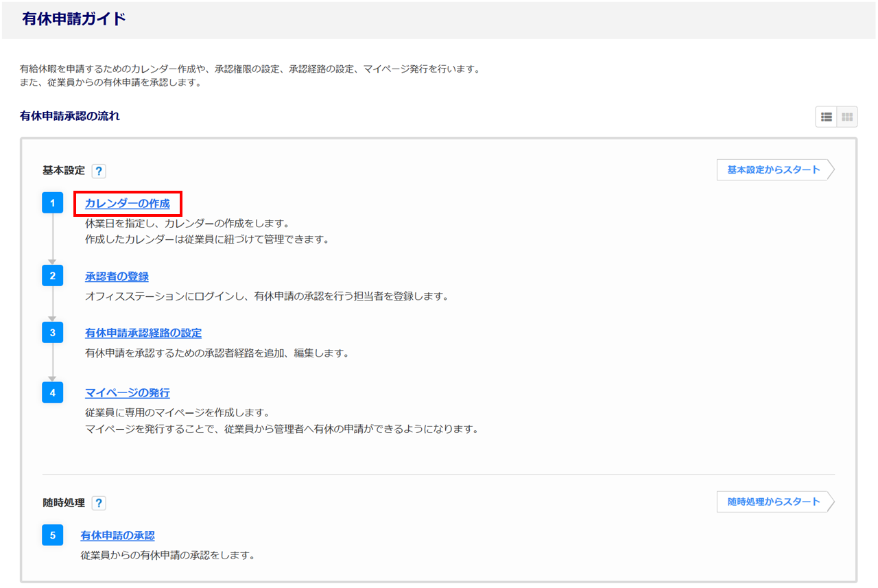
Task: Select step 2 number badge
Action: [x=53, y=276]
